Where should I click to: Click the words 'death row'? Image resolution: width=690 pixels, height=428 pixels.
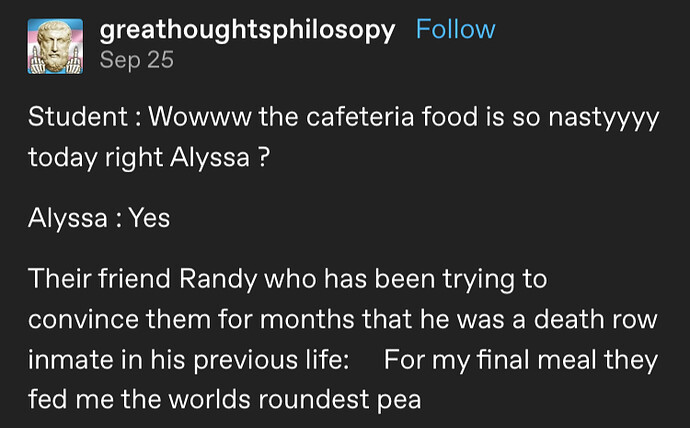[x=595, y=319]
